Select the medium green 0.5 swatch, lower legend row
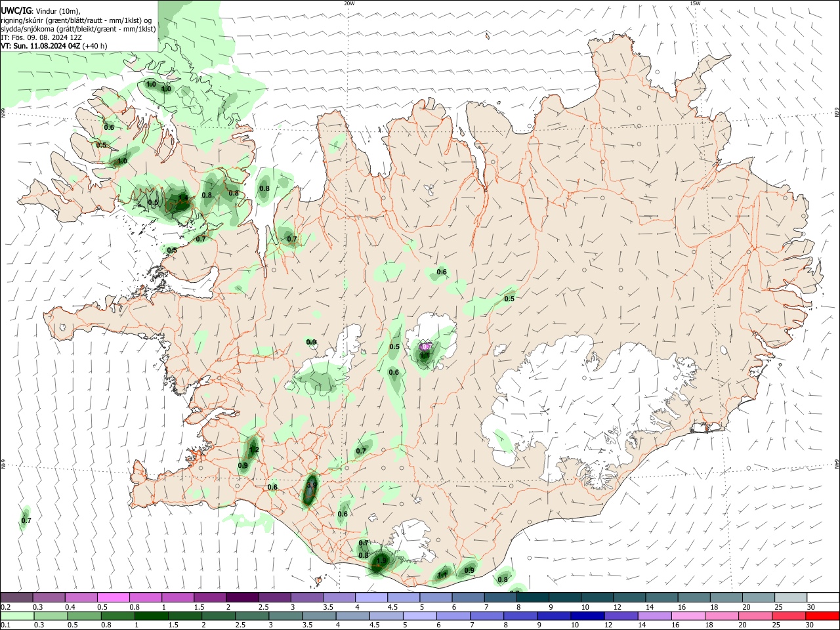 (84, 616)
